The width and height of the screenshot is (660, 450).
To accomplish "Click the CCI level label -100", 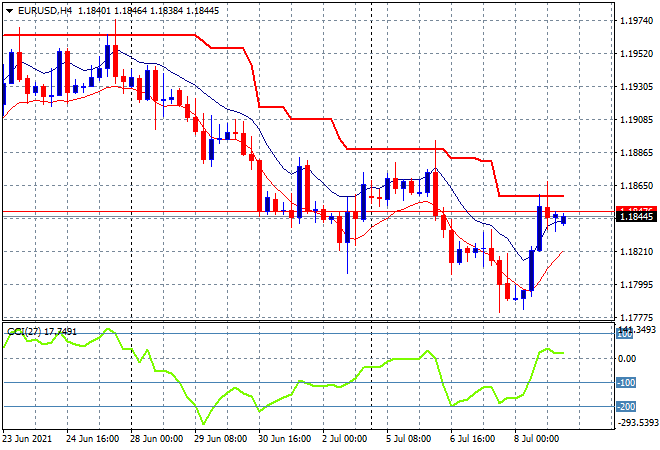I will coord(626,383).
